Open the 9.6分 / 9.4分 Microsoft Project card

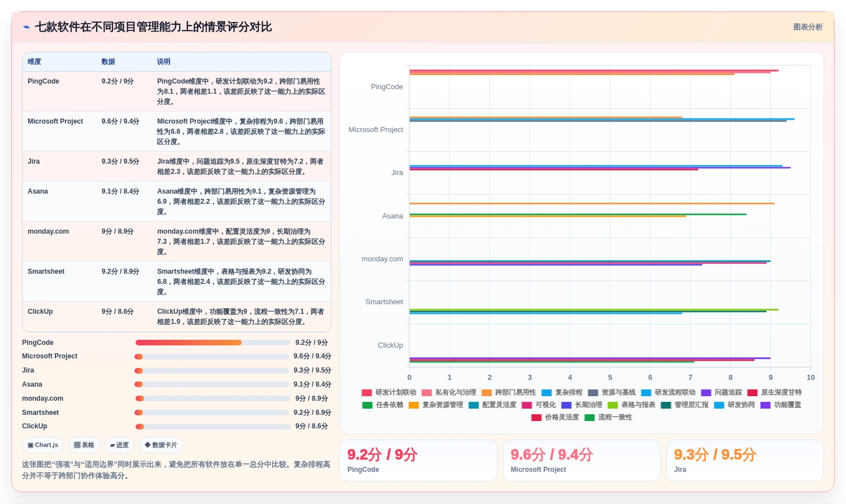pyautogui.click(x=582, y=461)
